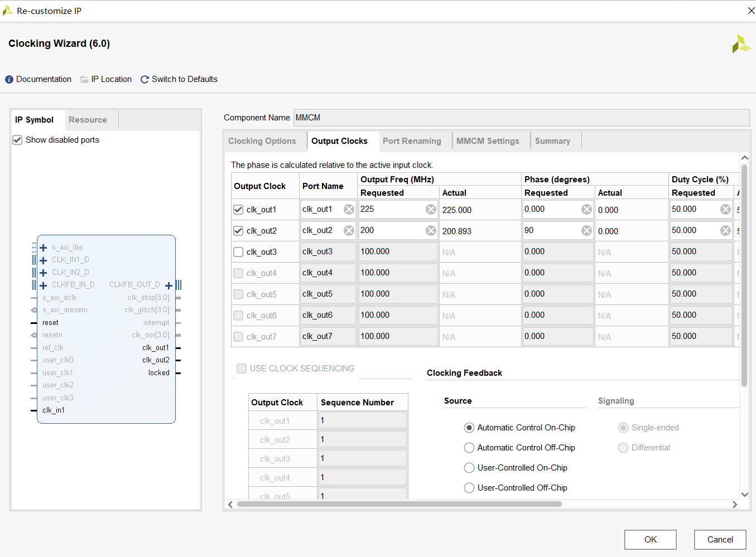Clear the clk_out2 requested phase 90
The image size is (756, 557).
pos(586,231)
